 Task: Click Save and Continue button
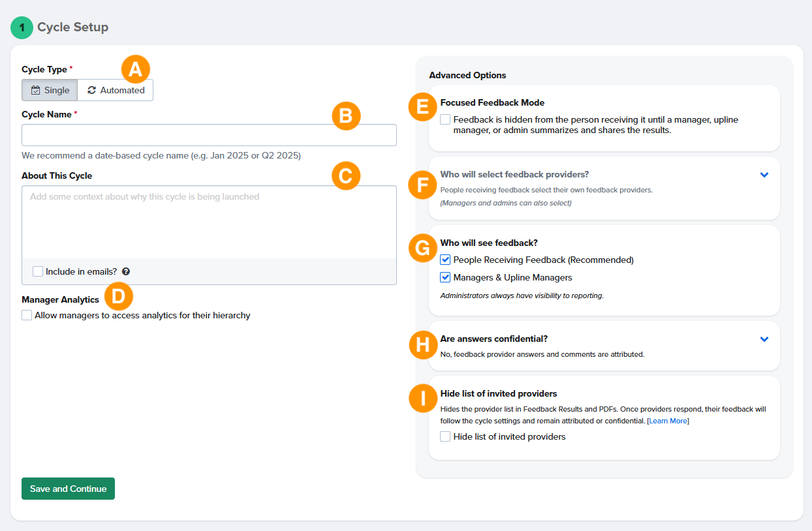pos(68,489)
